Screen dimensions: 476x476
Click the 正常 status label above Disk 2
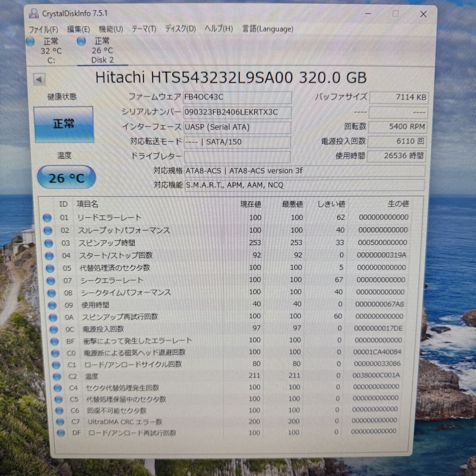click(102, 41)
